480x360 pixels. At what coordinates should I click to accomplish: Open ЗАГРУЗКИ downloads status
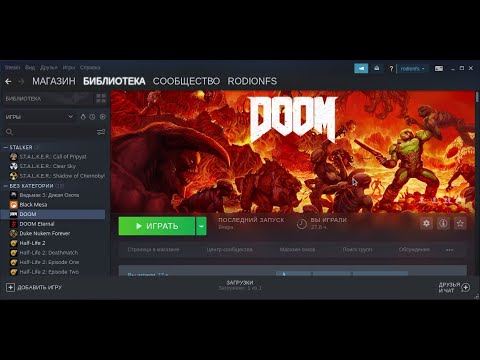pos(240,285)
